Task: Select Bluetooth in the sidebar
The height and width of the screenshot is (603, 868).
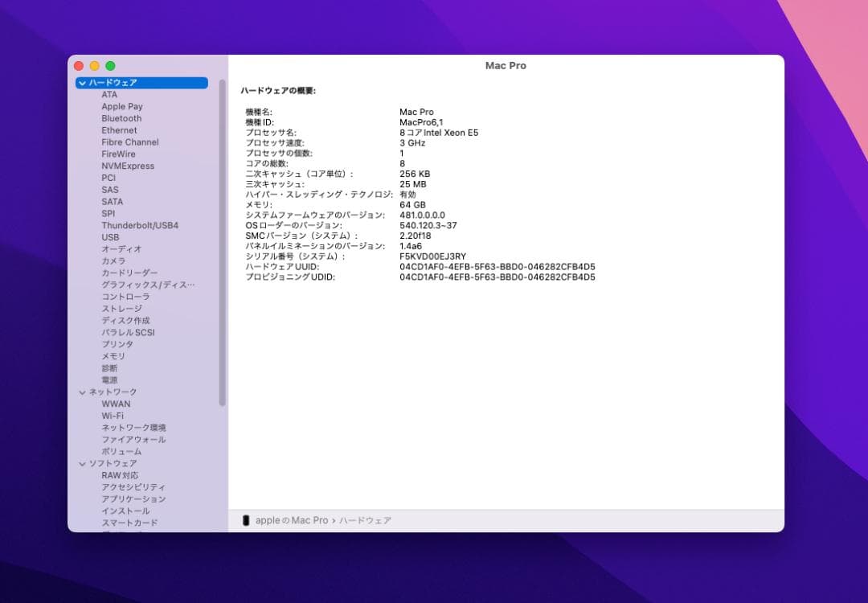Action: click(119, 118)
